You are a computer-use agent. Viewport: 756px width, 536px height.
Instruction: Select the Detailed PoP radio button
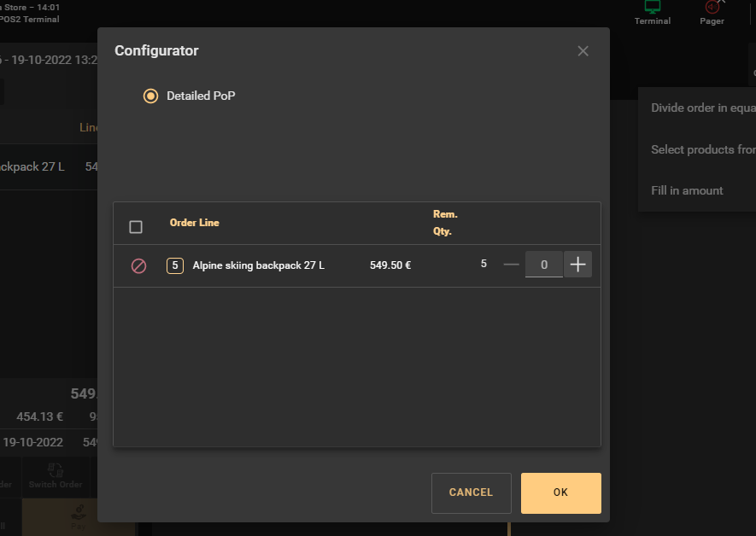[x=151, y=96]
